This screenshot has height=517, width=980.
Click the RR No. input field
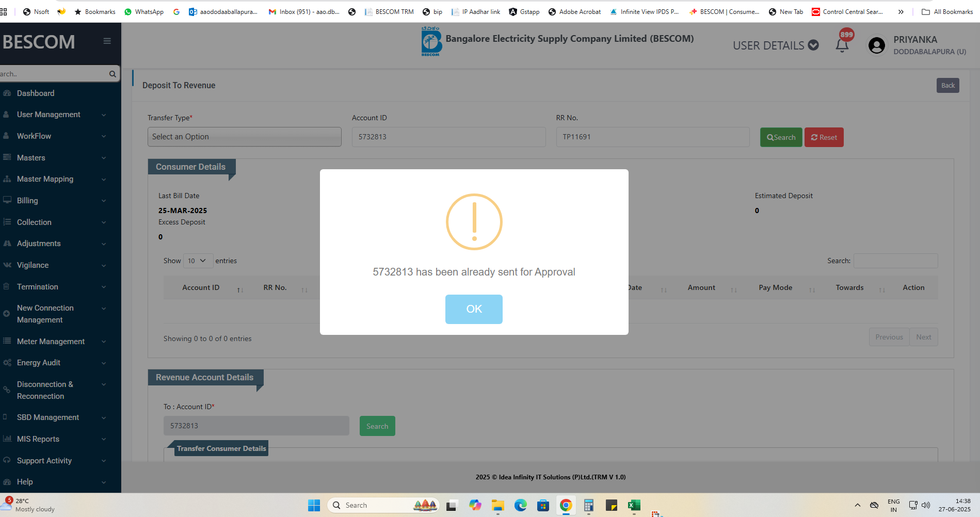click(x=653, y=137)
